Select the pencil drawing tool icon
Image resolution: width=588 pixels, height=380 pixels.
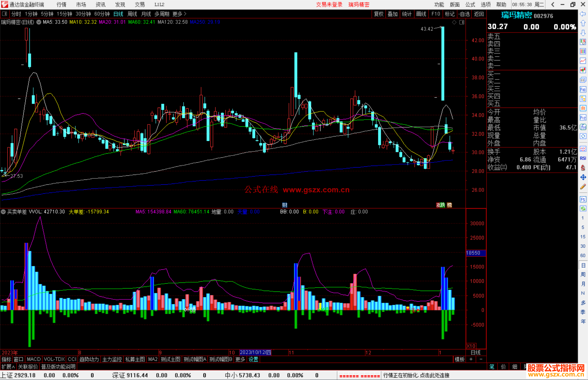(583, 187)
